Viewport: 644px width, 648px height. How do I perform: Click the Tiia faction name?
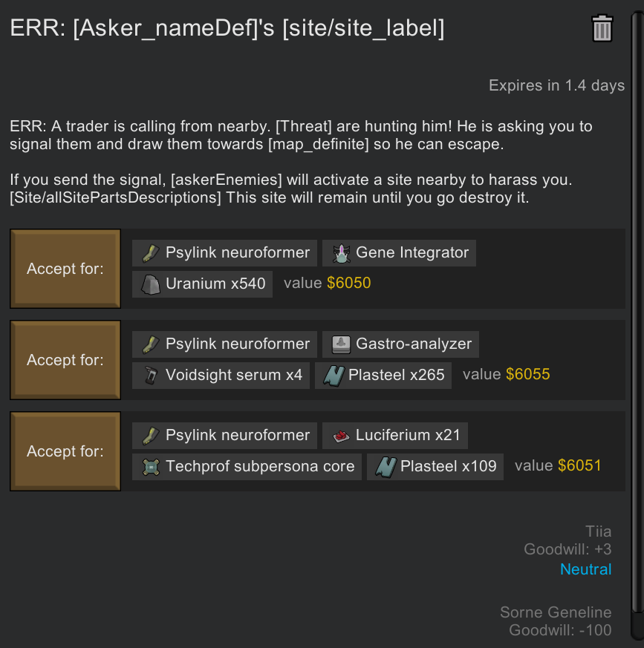click(x=598, y=531)
